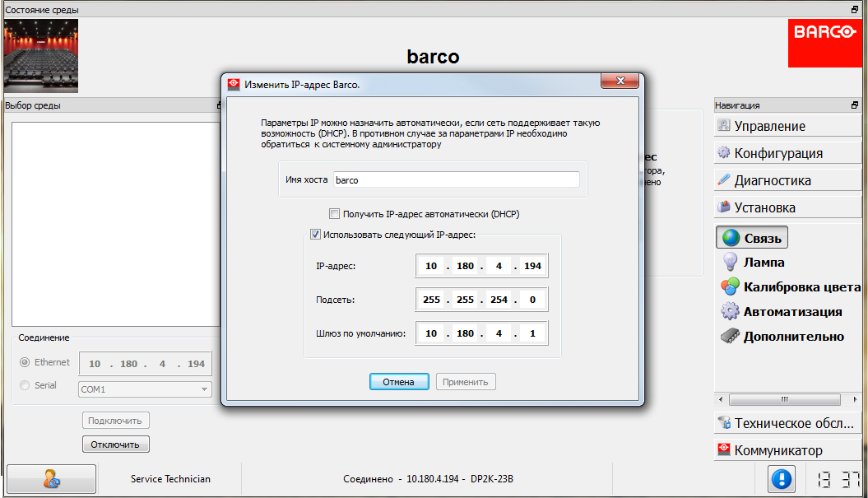Open Автоматизация via gear icon
Screen dimensions: 868x498
coord(730,312)
